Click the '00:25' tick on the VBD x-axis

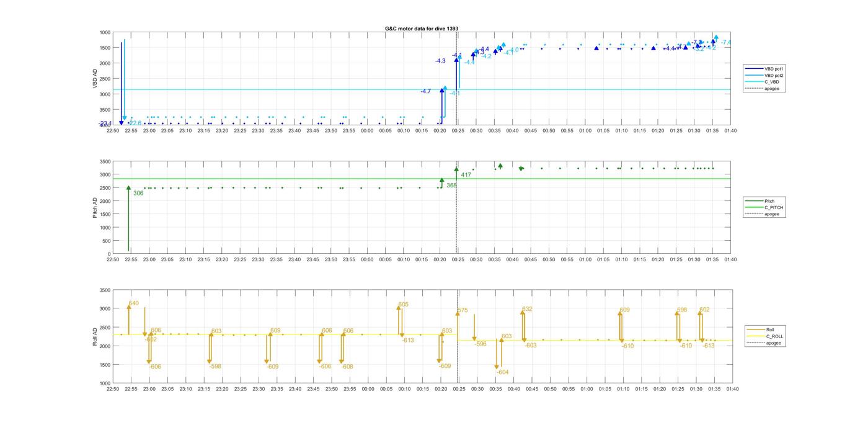pyautogui.click(x=458, y=131)
